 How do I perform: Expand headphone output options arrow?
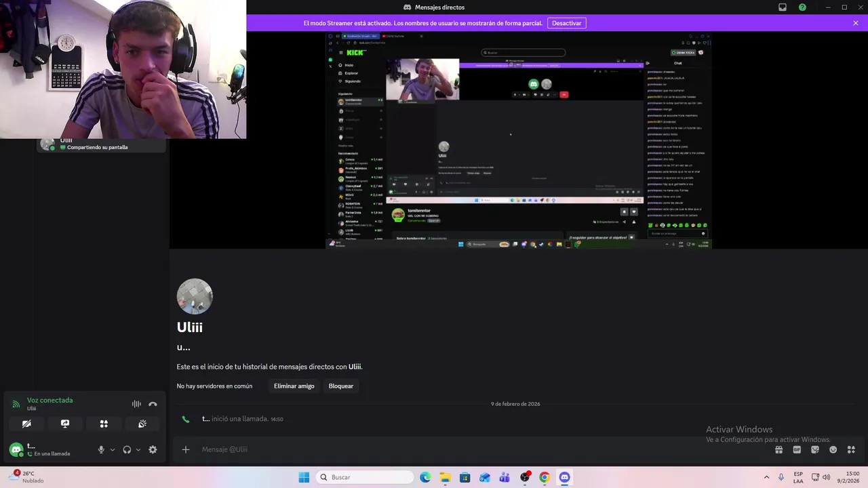point(138,449)
